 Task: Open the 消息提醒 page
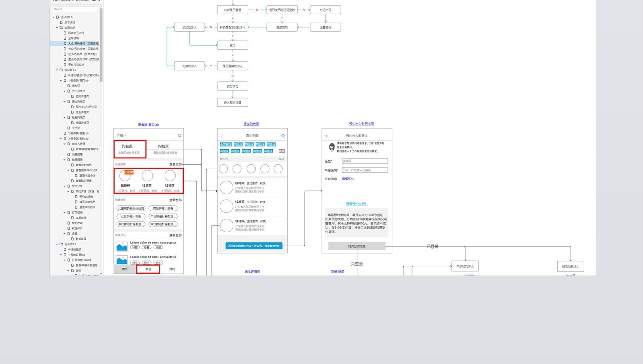click(77, 154)
